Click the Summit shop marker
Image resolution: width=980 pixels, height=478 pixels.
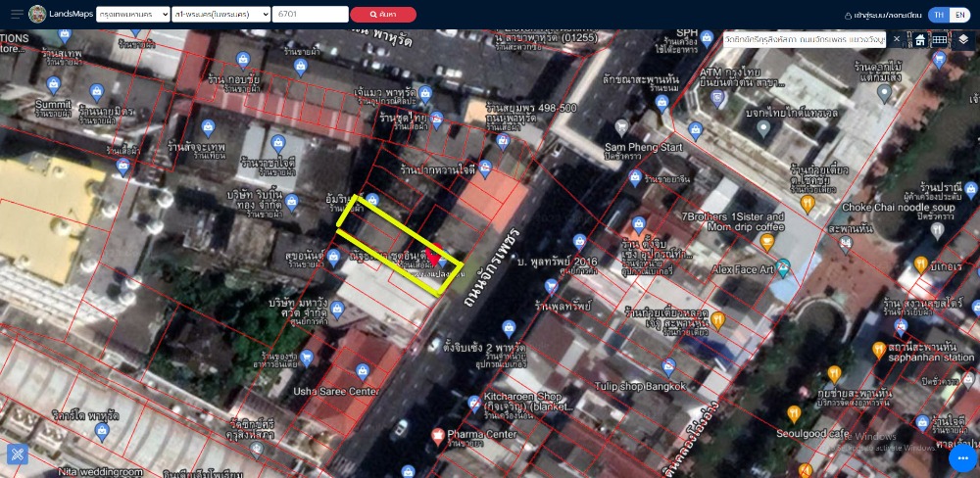pos(53,84)
